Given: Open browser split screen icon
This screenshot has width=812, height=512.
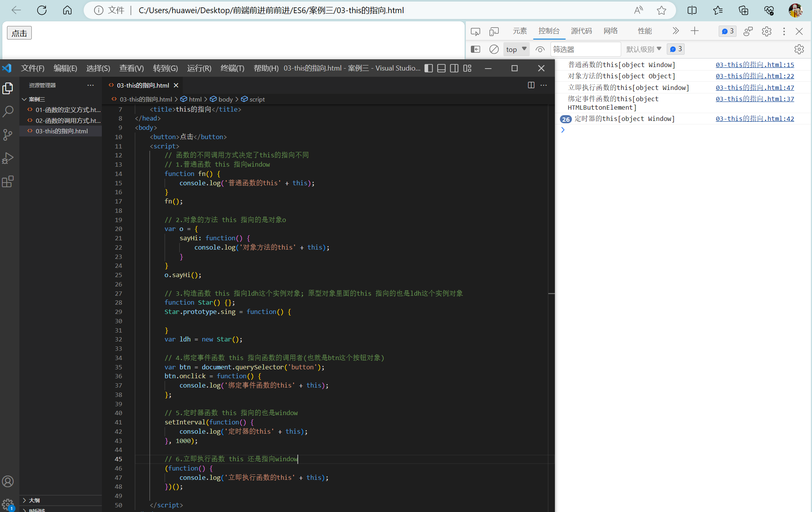Looking at the screenshot, I should coord(692,10).
